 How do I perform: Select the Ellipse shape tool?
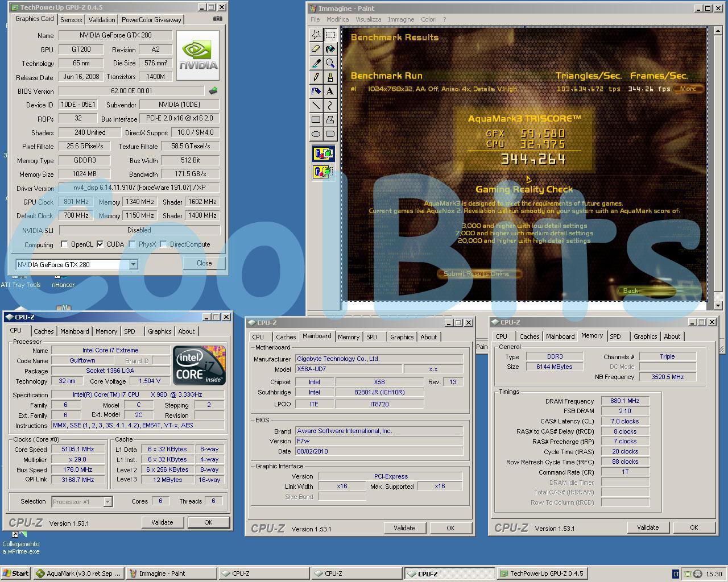click(x=316, y=134)
